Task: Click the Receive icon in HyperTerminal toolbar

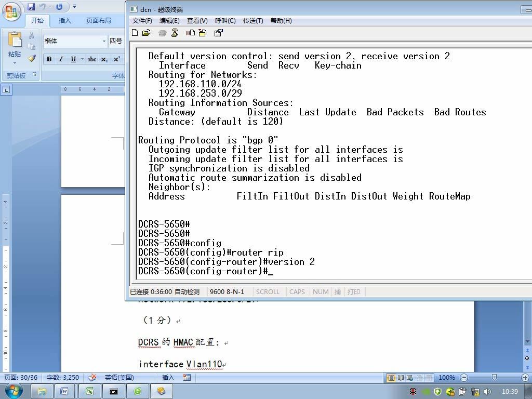Action: (x=203, y=33)
